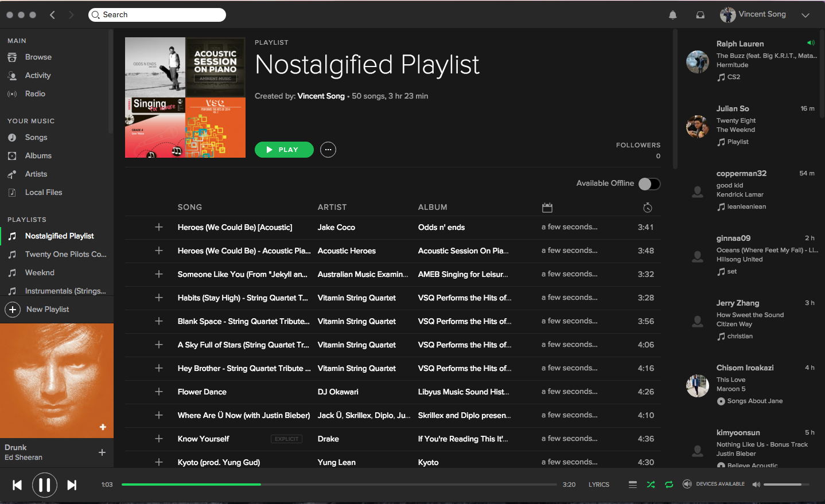Open Activity in the sidebar

click(x=38, y=76)
